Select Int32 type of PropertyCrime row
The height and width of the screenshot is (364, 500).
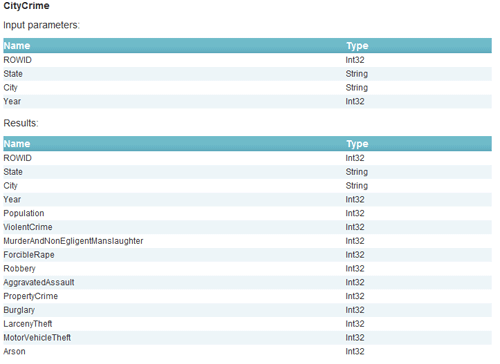[x=355, y=296]
